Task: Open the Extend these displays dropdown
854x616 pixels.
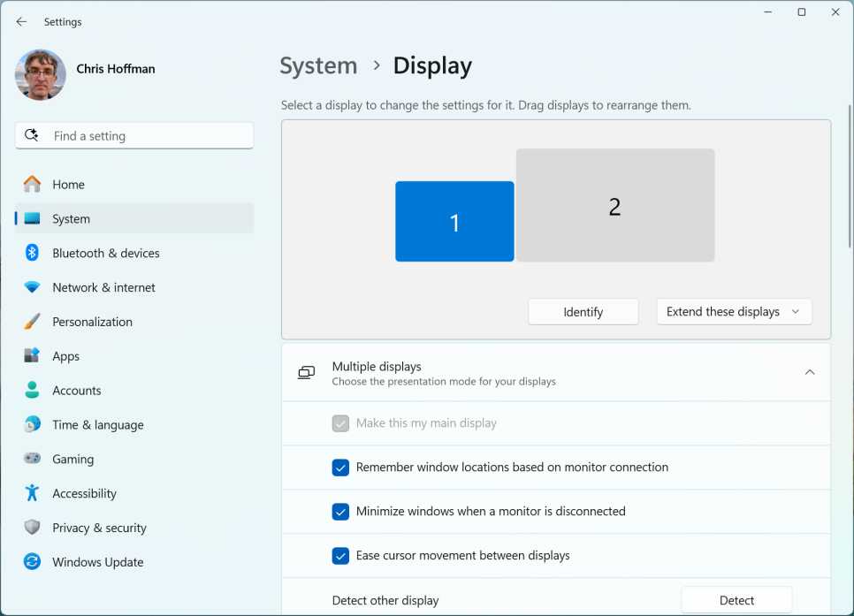Action: (x=734, y=311)
